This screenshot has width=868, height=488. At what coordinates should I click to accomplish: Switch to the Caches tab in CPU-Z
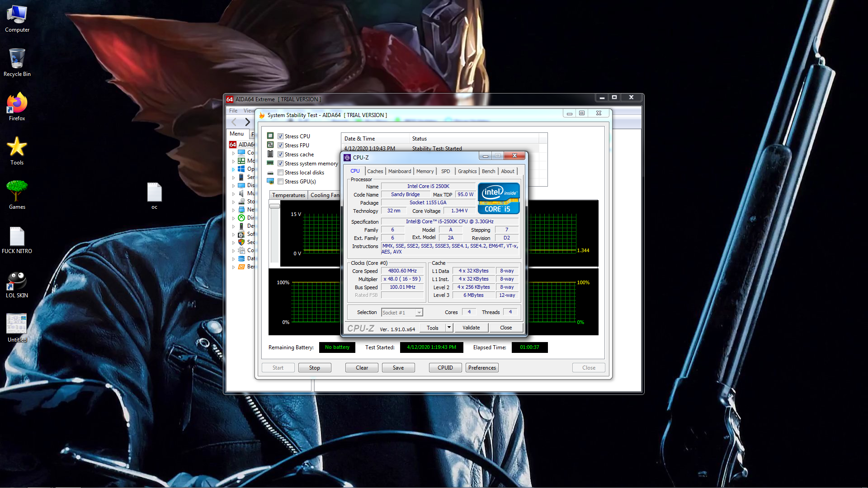pyautogui.click(x=375, y=171)
